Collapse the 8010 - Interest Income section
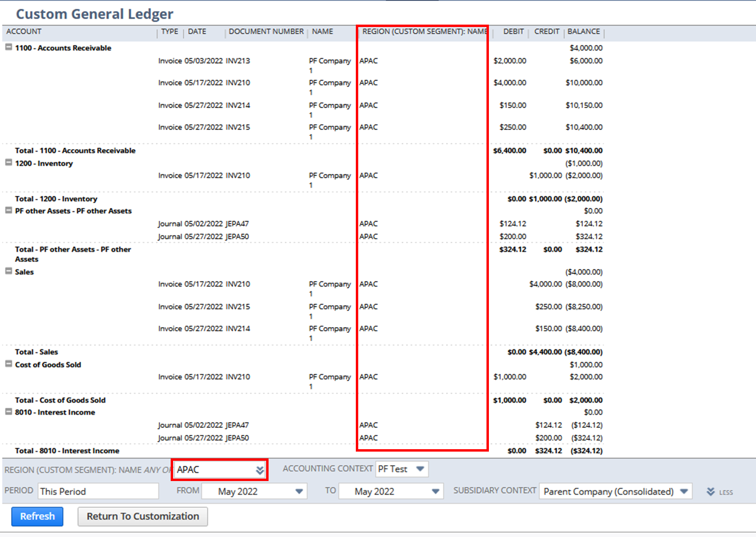Viewport: 756px width, 537px height. 9,412
